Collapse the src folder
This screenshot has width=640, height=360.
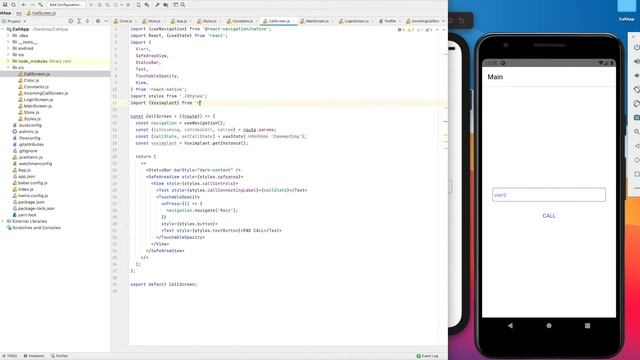tap(8, 67)
